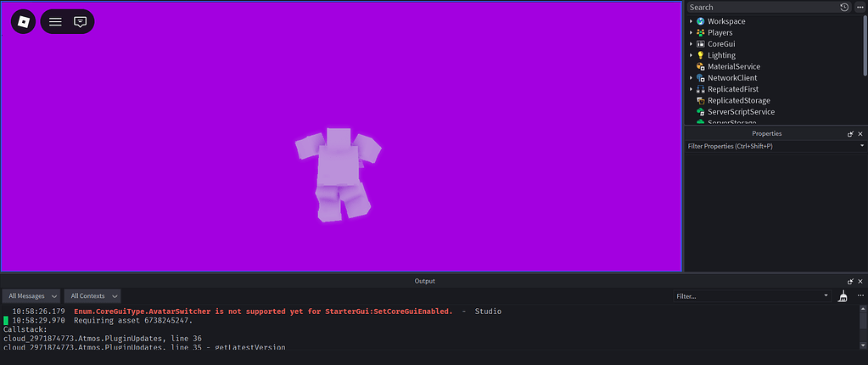The image size is (868, 365).
Task: Click the MaterialService icon
Action: pos(701,66)
